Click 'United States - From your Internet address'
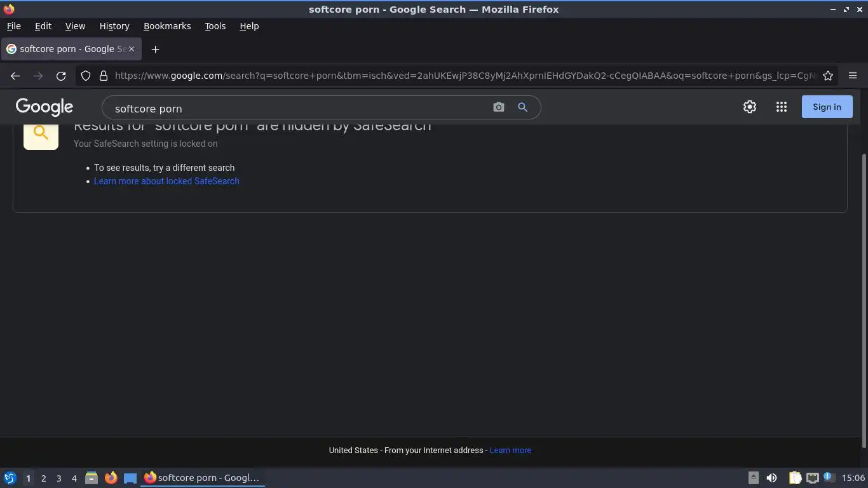This screenshot has height=488, width=868. click(406, 450)
